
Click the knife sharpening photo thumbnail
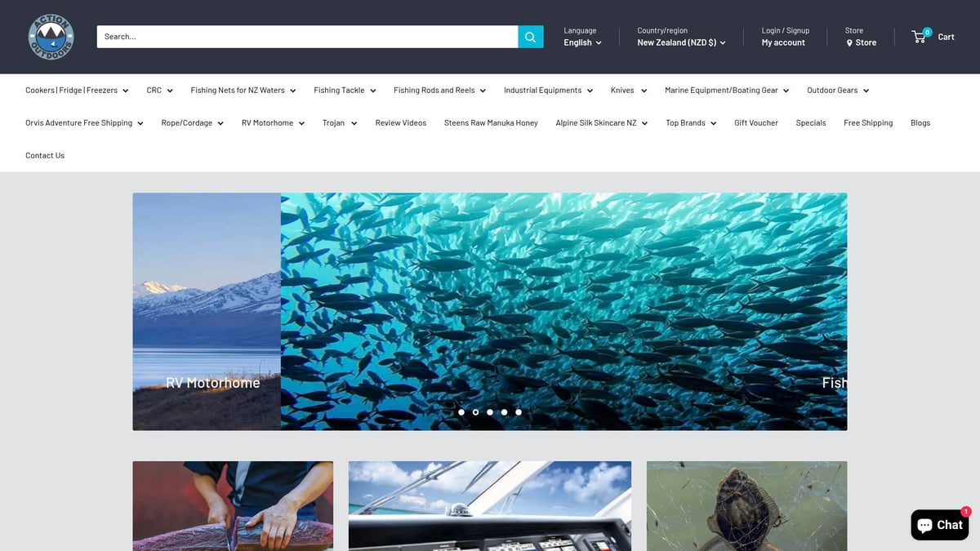233,506
